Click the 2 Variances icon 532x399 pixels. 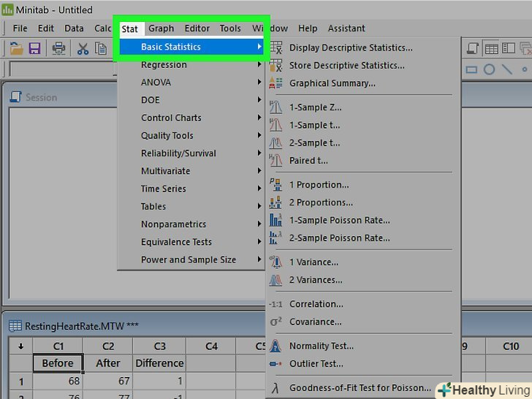pyautogui.click(x=275, y=280)
